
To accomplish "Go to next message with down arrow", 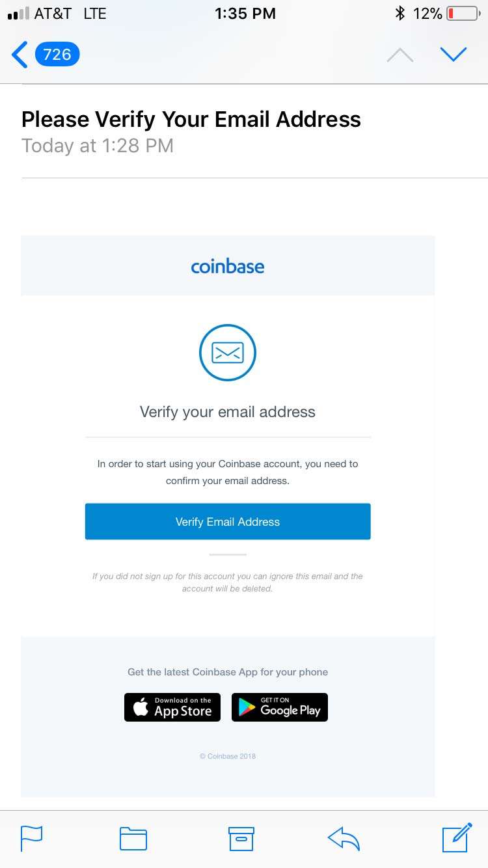I will point(453,55).
